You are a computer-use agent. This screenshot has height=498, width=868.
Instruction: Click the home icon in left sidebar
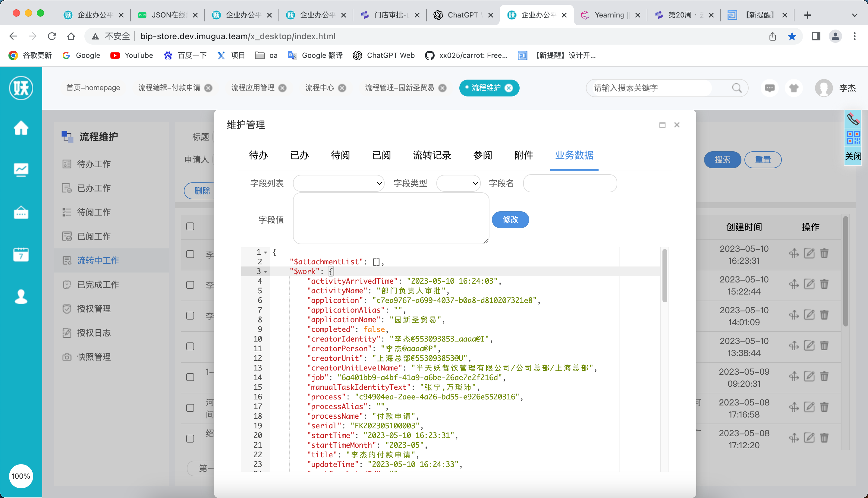point(21,128)
